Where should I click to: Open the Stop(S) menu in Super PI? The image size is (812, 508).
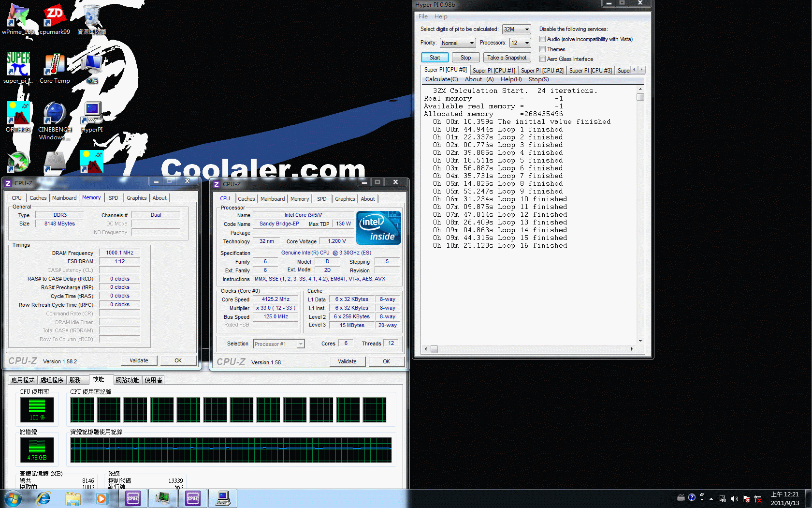(538, 79)
